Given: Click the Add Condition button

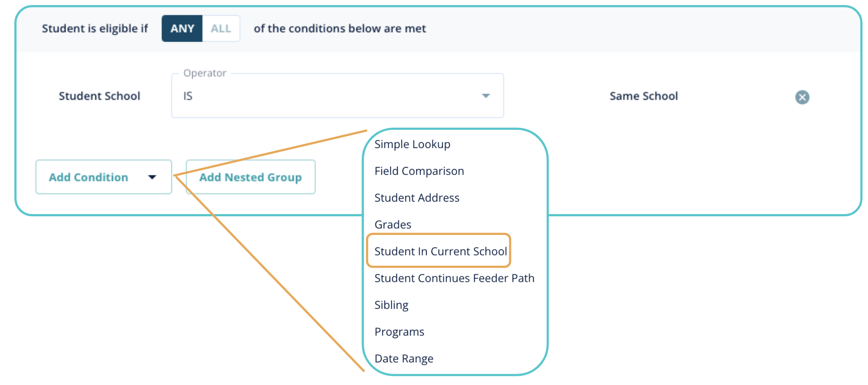Looking at the screenshot, I should tap(89, 177).
